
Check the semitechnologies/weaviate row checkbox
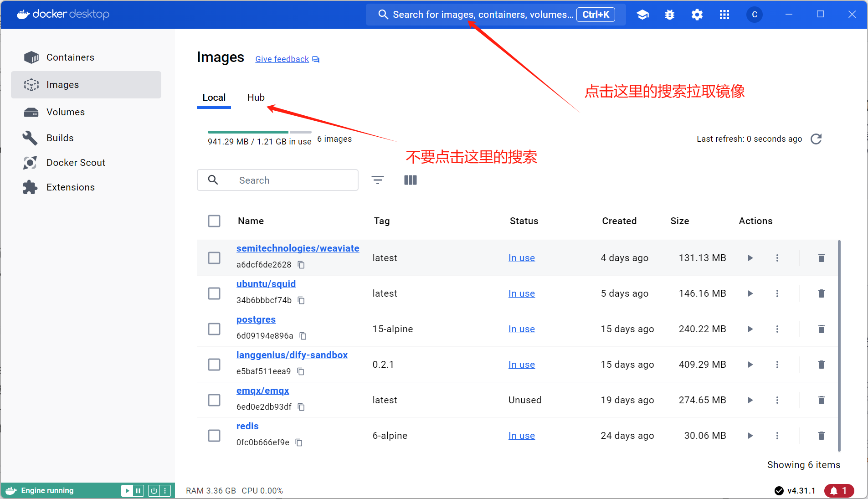[214, 258]
